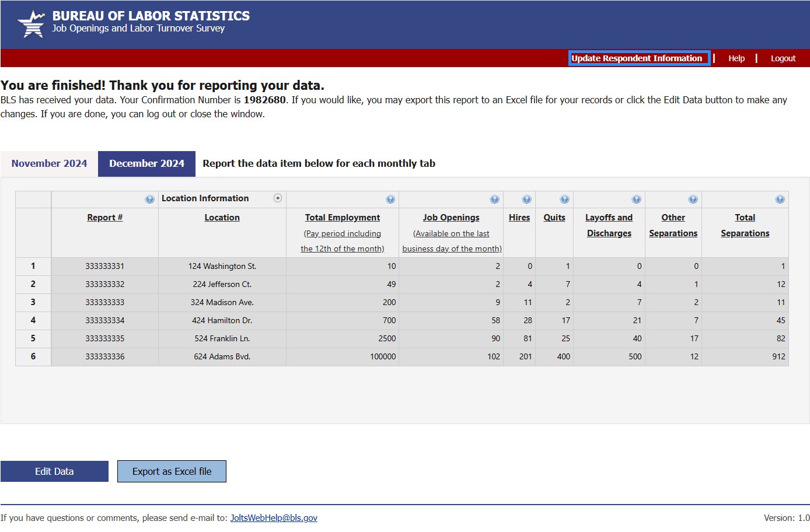
Task: Open Update Respondent Information
Action: tap(637, 58)
